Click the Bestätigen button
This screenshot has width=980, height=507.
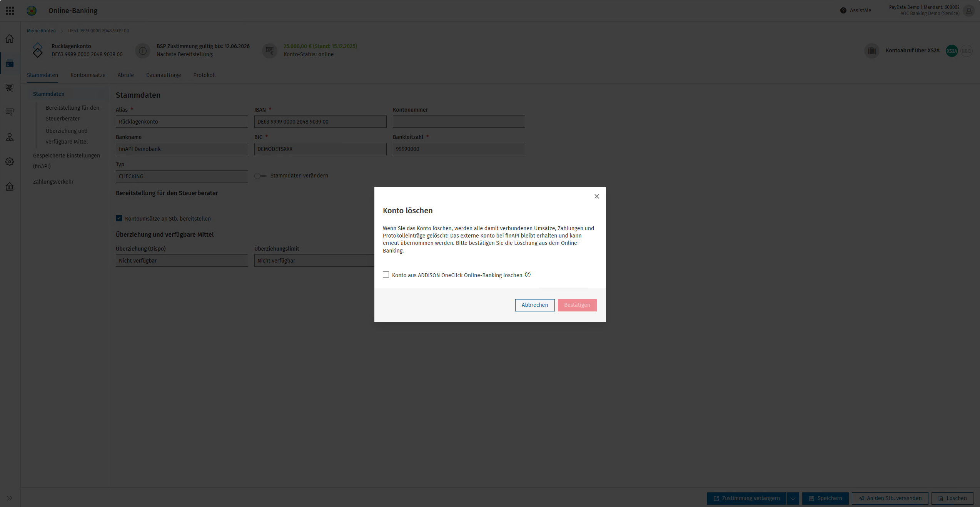(x=577, y=305)
